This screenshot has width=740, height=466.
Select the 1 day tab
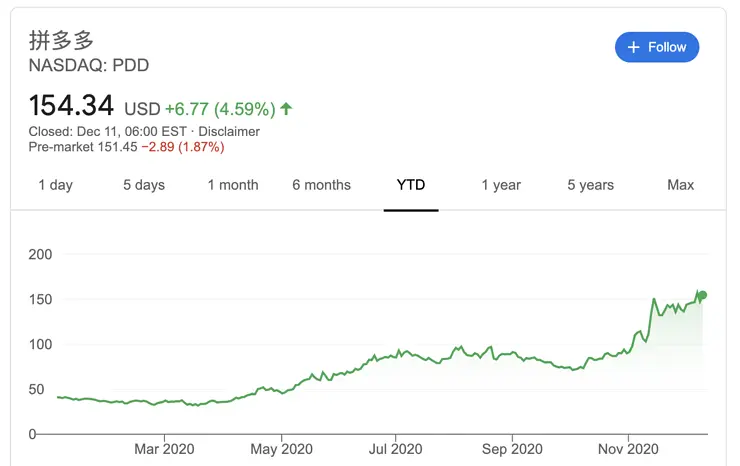pyautogui.click(x=55, y=185)
